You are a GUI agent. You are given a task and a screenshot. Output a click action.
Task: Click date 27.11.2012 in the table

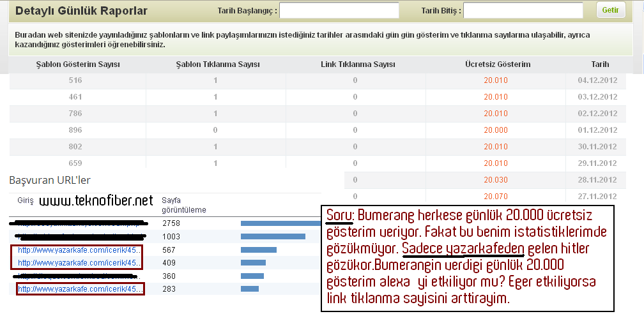click(597, 196)
